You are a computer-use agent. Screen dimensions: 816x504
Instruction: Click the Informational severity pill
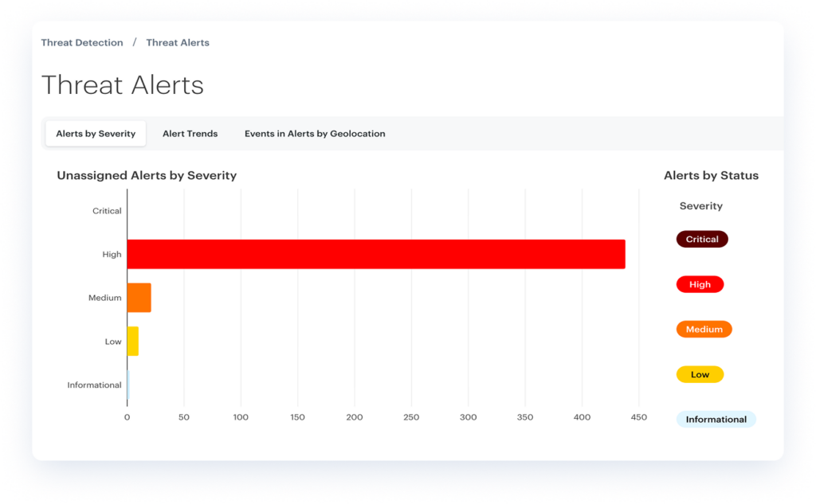(x=716, y=420)
